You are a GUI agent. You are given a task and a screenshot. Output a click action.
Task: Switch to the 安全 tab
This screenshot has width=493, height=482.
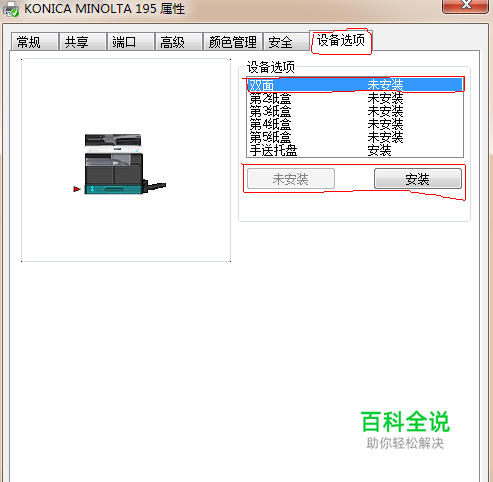point(286,42)
